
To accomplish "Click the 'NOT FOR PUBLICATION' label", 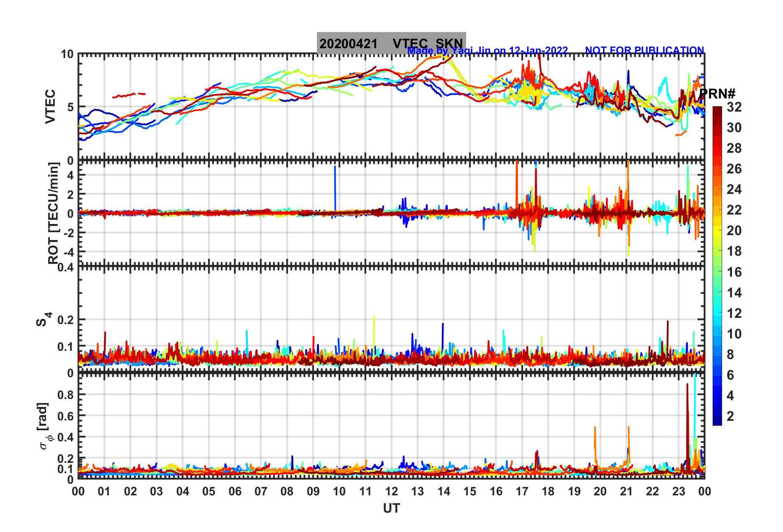I will point(644,51).
